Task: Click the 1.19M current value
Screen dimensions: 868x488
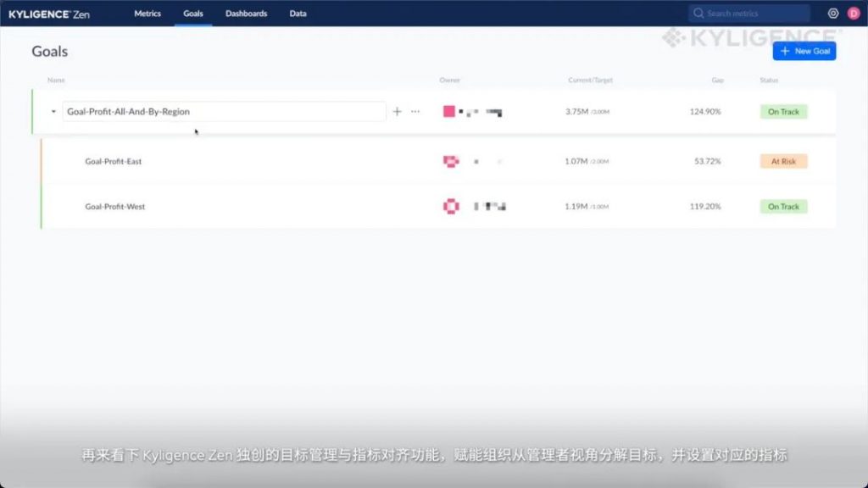Action: (576, 207)
